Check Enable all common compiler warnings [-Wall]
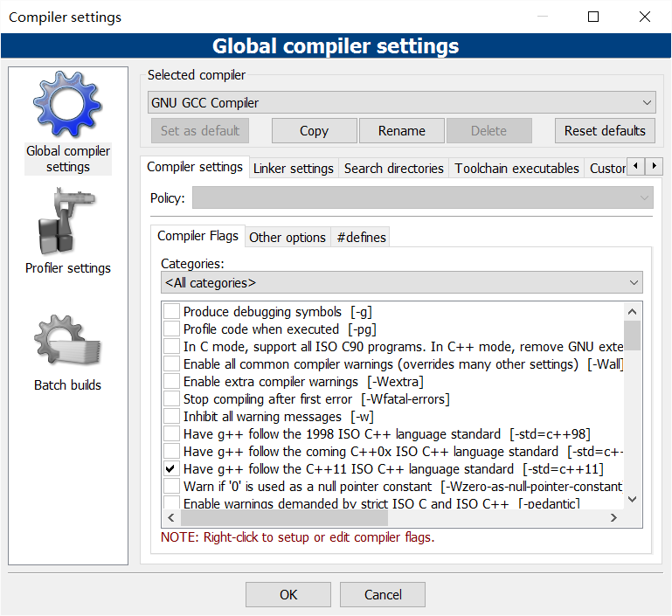This screenshot has height=616, width=672. [x=172, y=364]
